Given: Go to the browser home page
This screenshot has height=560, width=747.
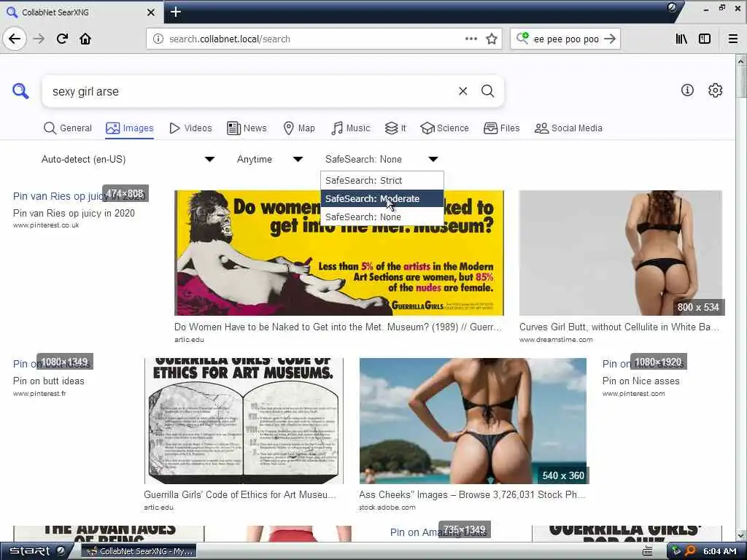Looking at the screenshot, I should [x=85, y=39].
